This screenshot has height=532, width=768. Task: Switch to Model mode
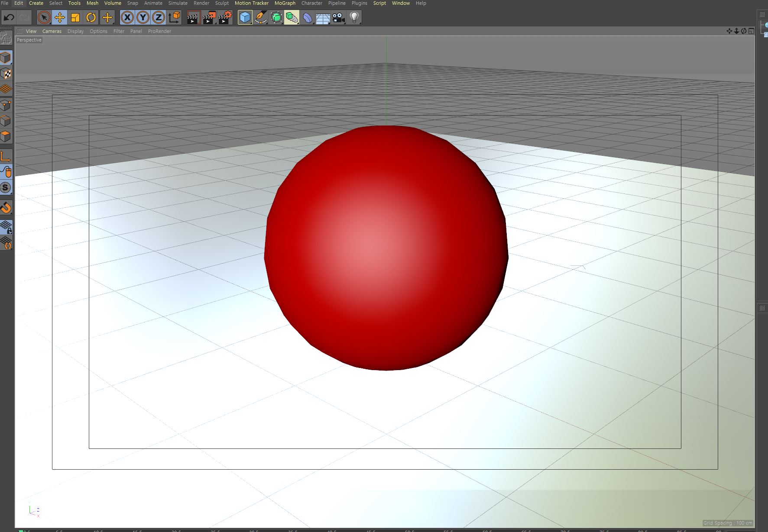(x=6, y=58)
